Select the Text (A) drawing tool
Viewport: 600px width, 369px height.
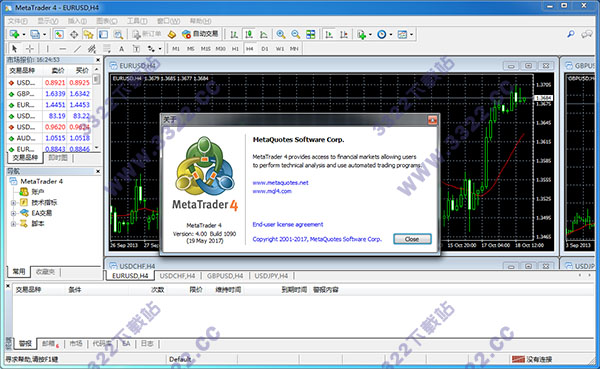[121, 49]
